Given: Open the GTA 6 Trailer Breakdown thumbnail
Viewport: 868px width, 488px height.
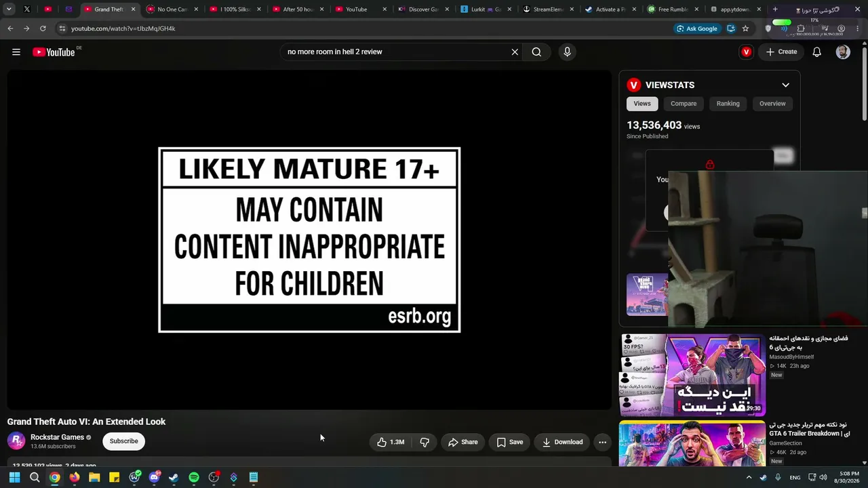Looking at the screenshot, I should (x=692, y=444).
